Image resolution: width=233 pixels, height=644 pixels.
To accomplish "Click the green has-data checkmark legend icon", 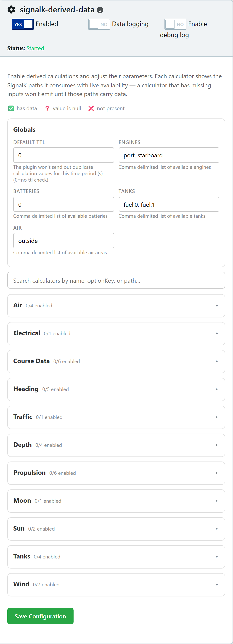I will tap(11, 108).
